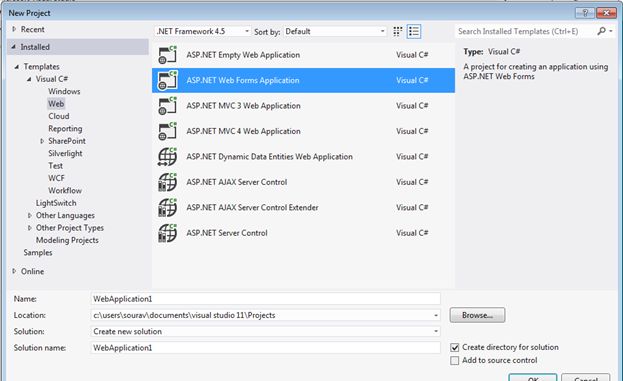Image resolution: width=623 pixels, height=381 pixels.
Task: Click the ASP.NET MVC 3 Web Application icon
Action: (x=167, y=106)
